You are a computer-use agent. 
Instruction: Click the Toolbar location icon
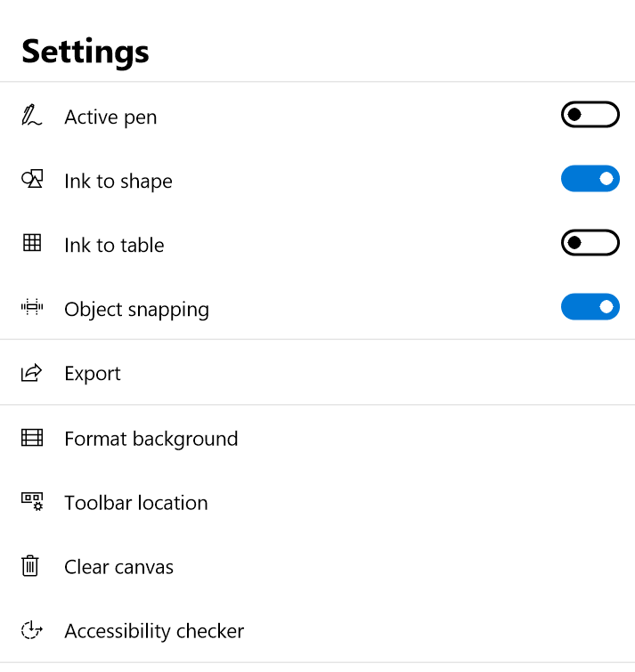(32, 502)
